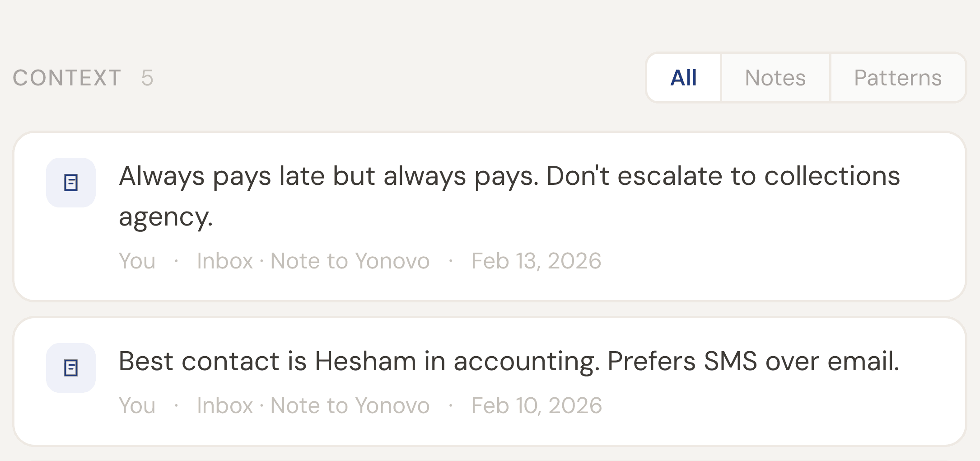Click the note icon beside "Best contact is Hesham"

tap(71, 368)
